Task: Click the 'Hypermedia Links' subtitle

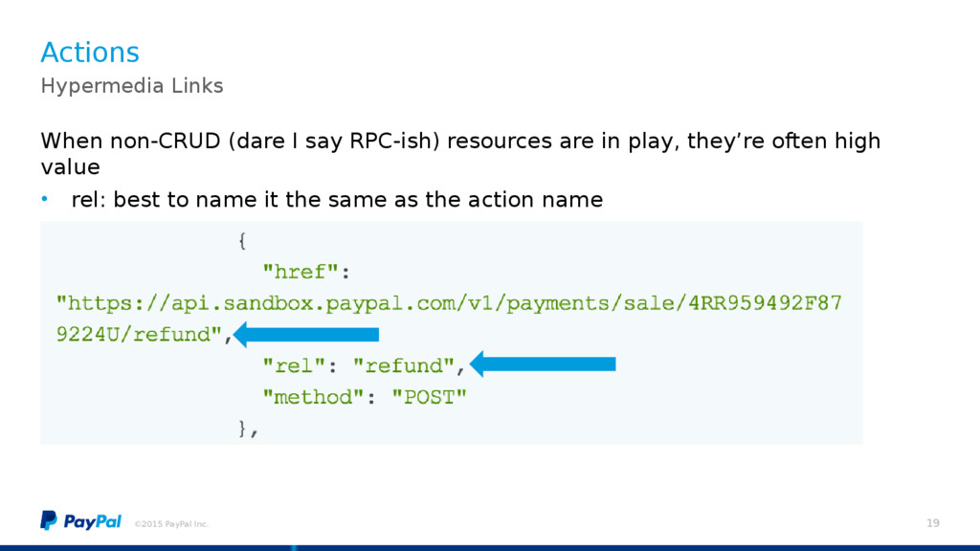Action: (x=132, y=86)
